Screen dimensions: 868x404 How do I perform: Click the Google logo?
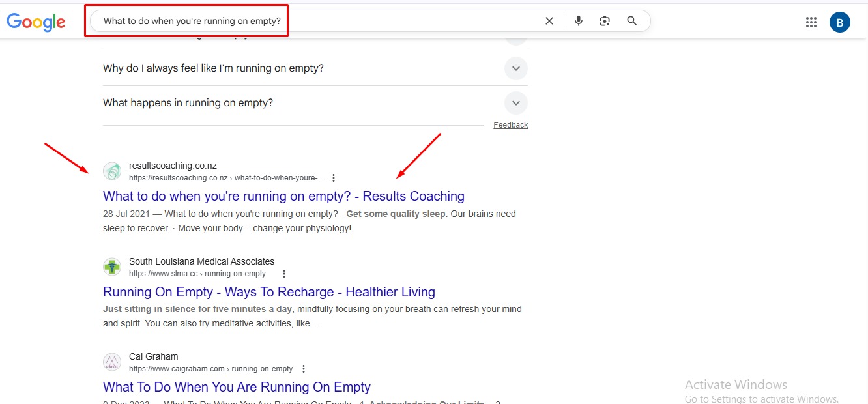36,22
